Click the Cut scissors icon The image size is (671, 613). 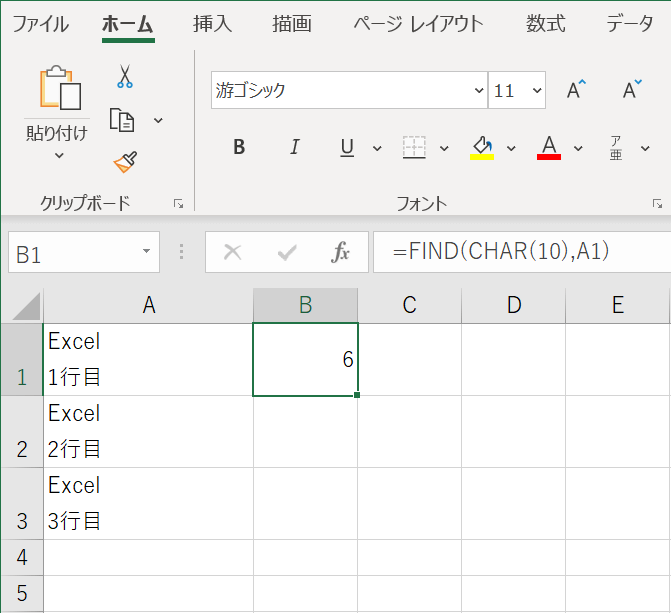pyautogui.click(x=125, y=76)
